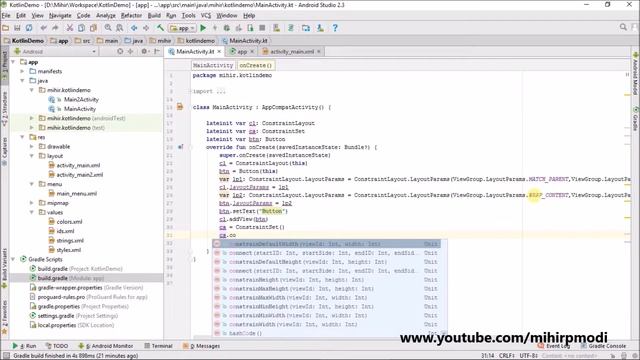Click the Copy toolbar icon
The image size is (640, 360).
coord(81,28)
